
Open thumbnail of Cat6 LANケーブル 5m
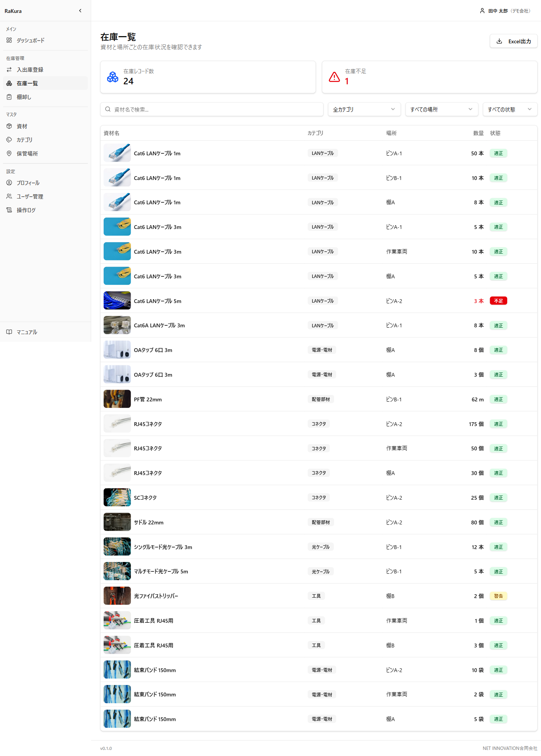pyautogui.click(x=117, y=301)
